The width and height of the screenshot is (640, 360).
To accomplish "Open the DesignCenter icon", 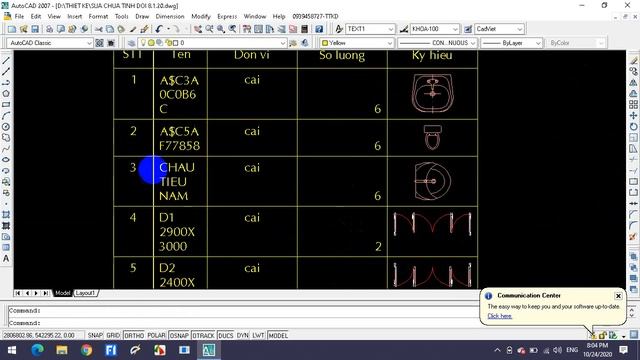I will (x=258, y=29).
